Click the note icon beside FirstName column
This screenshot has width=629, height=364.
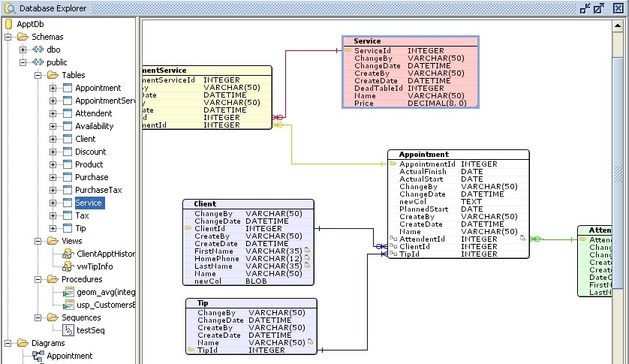tap(308, 251)
